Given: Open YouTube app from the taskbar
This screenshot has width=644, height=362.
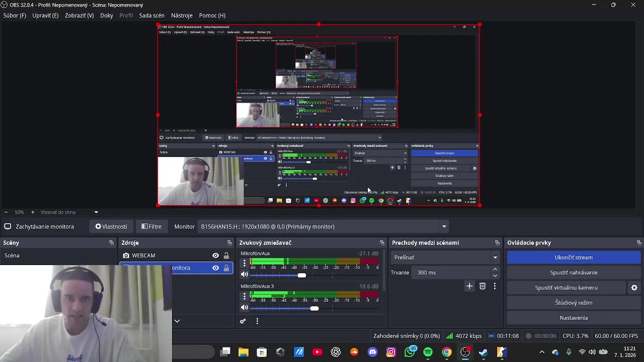Looking at the screenshot, I should [317, 352].
